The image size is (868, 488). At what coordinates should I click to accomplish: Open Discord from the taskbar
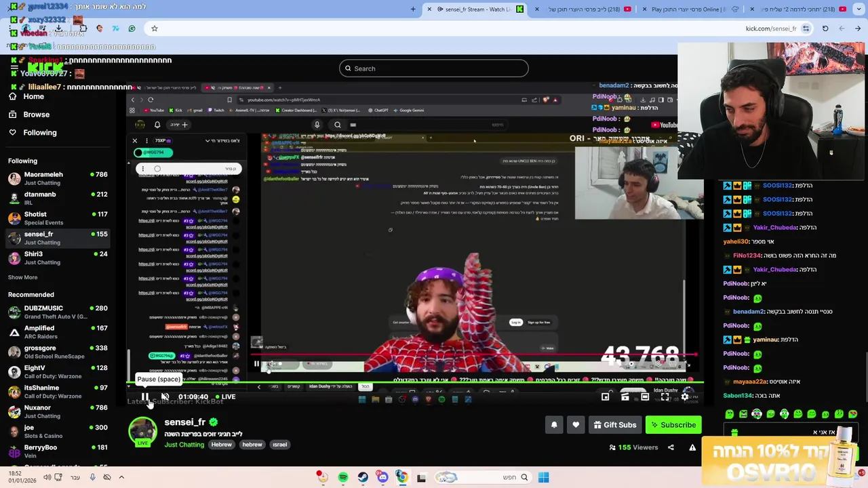tap(382, 477)
